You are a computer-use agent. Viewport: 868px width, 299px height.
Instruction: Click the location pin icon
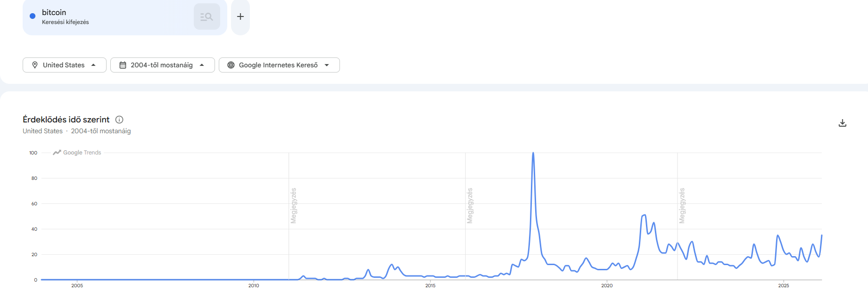(35, 65)
